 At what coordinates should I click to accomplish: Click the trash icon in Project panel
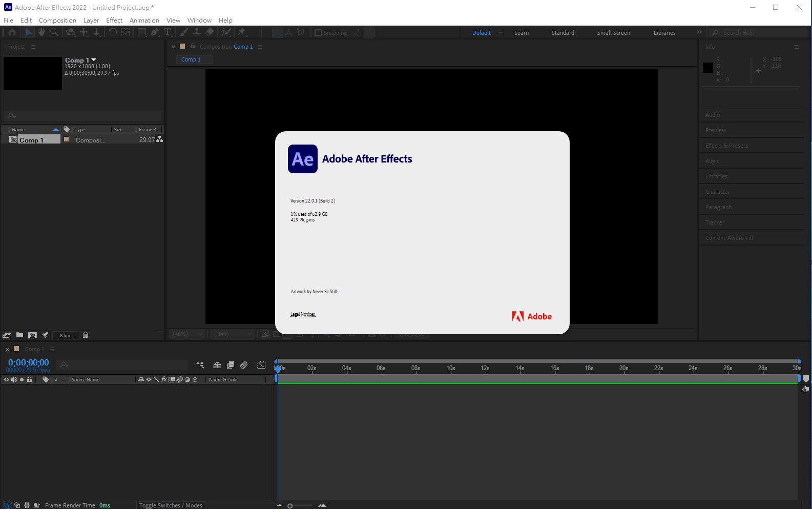(x=86, y=335)
